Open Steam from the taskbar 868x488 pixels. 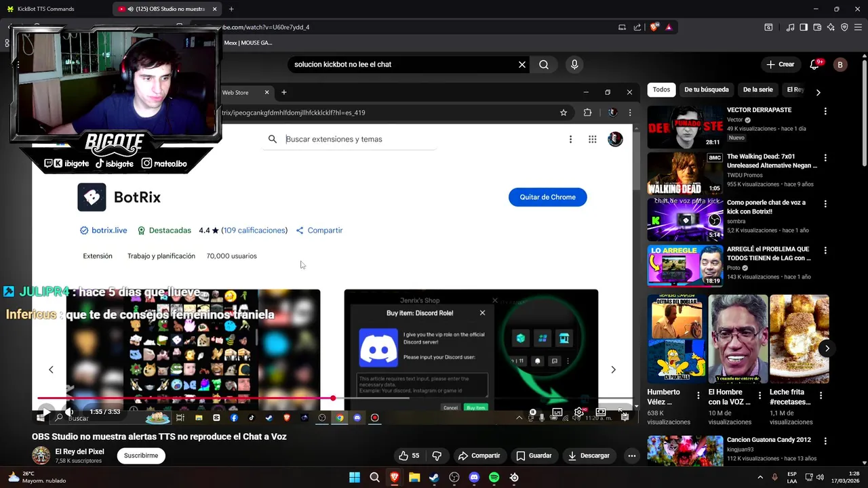tap(434, 477)
